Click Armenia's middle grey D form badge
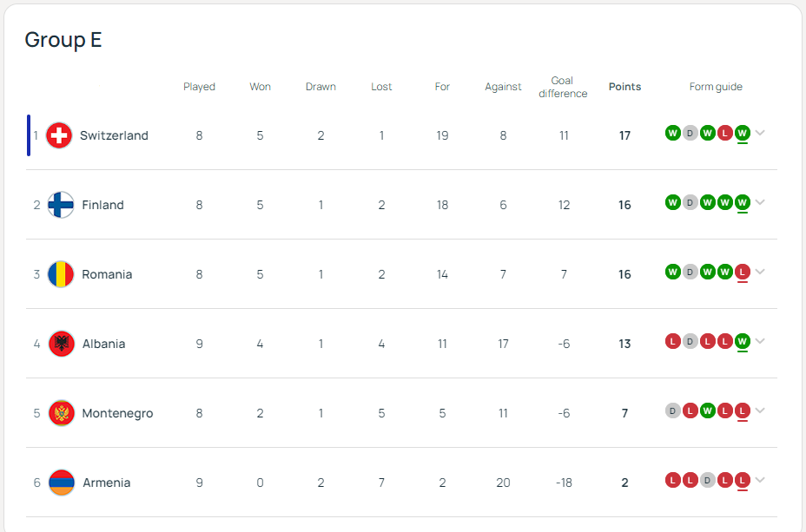Screen dimensions: 806x532 point(707,480)
